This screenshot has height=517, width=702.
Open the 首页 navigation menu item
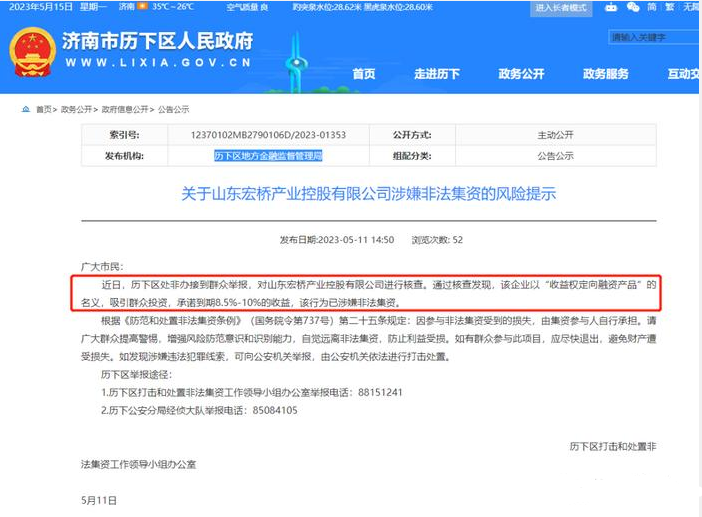point(364,74)
